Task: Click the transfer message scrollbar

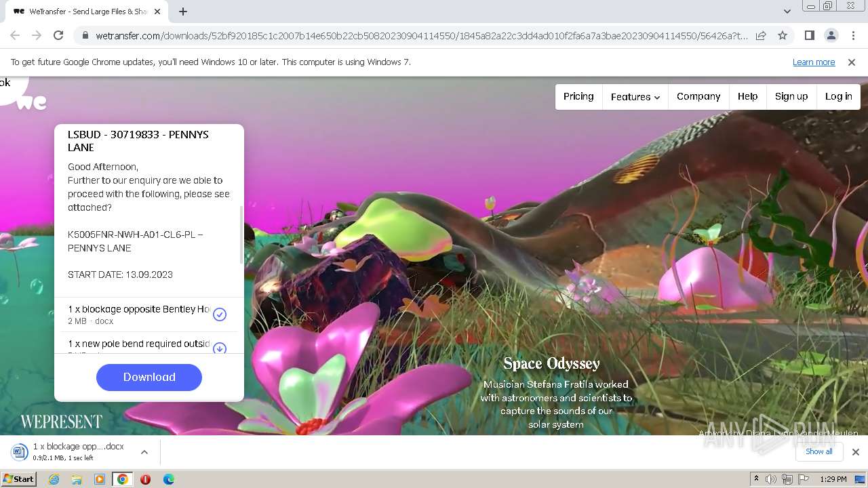Action: 241,235
